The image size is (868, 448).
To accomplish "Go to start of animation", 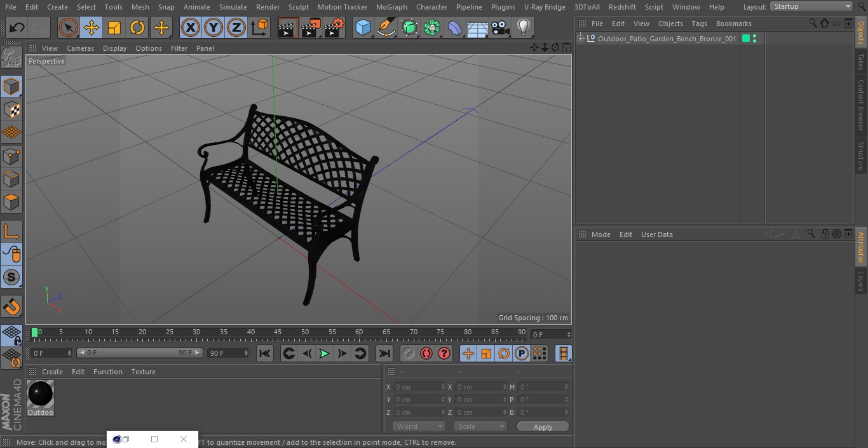I will pyautogui.click(x=265, y=354).
